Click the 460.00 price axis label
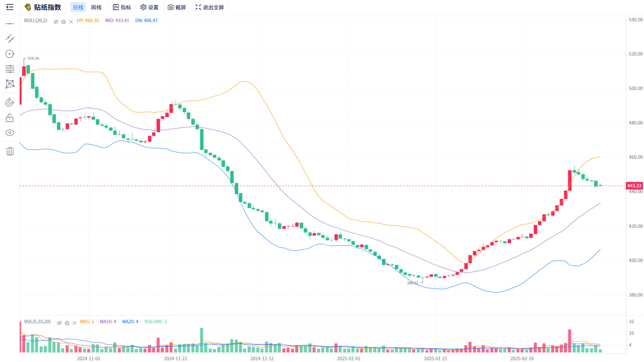The image size is (644, 362). tap(636, 157)
